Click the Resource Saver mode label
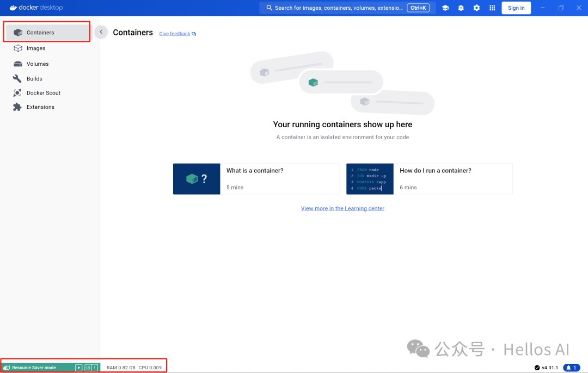The image size is (588, 373). pos(34,368)
